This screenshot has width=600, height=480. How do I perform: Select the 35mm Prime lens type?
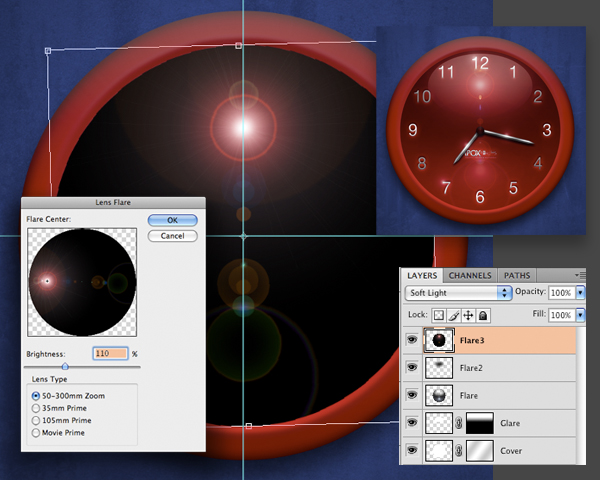pyautogui.click(x=37, y=408)
